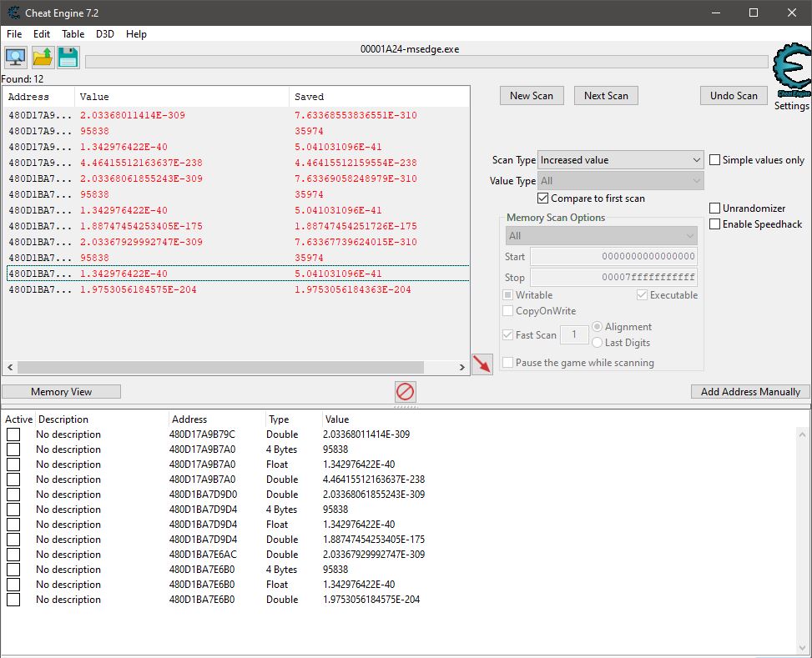
Task: Click the red no-entry clear list icon
Action: (406, 392)
